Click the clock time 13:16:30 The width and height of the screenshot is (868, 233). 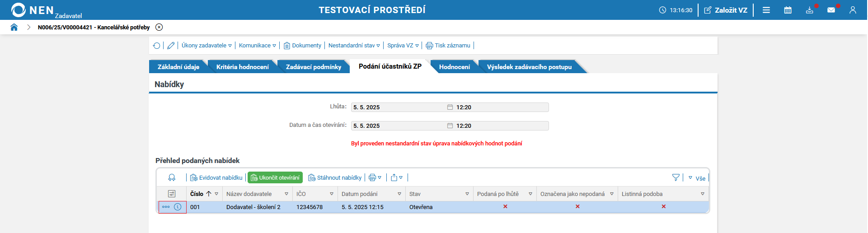point(676,10)
